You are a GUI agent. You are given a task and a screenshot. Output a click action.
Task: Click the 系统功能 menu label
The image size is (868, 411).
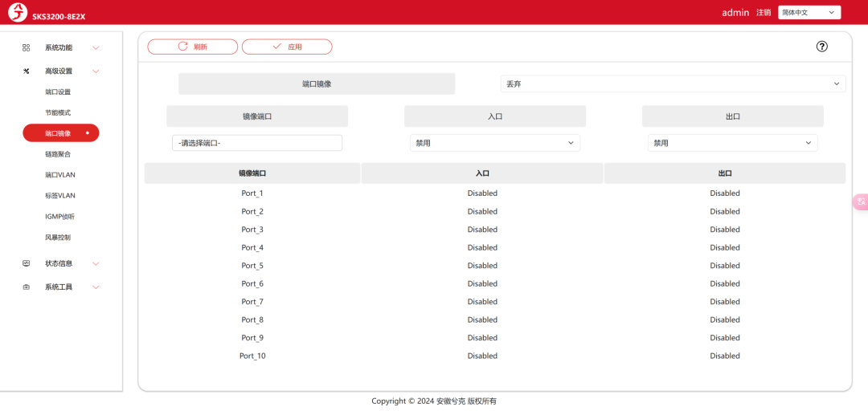(x=59, y=47)
